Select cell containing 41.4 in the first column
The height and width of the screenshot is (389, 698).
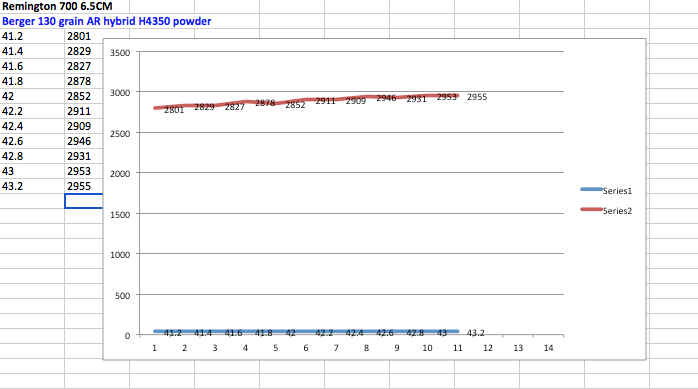click(x=32, y=51)
